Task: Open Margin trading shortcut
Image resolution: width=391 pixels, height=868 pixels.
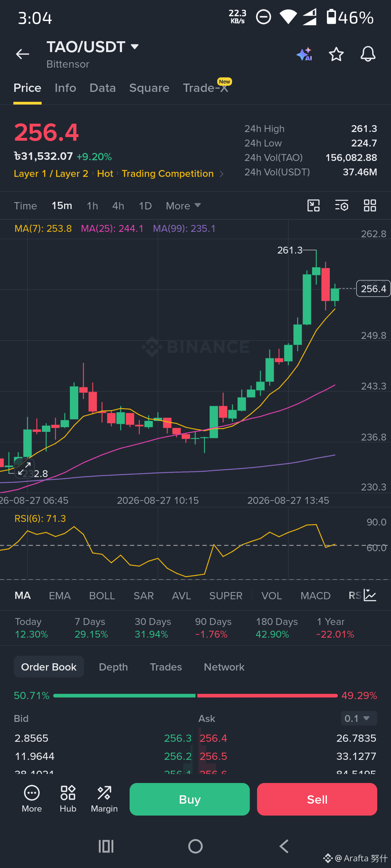Action: coord(104,800)
